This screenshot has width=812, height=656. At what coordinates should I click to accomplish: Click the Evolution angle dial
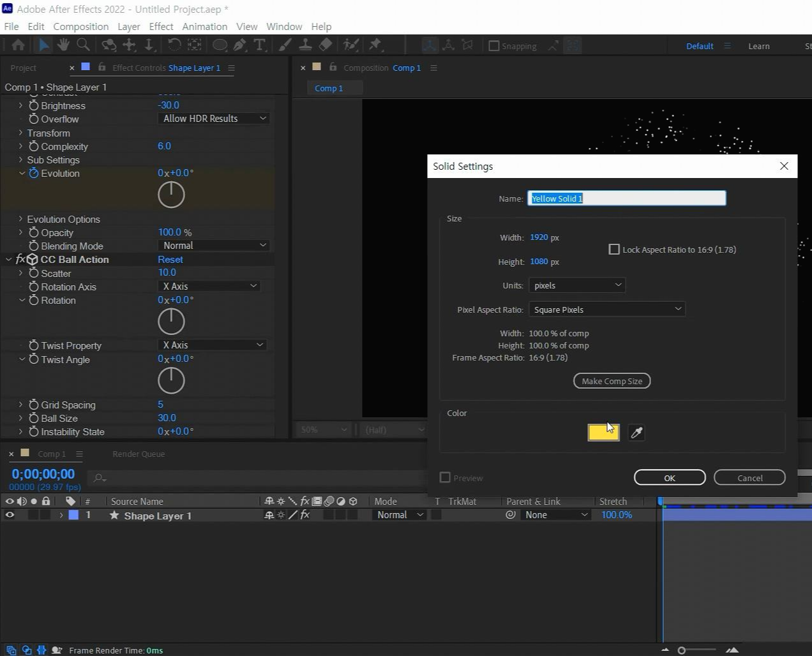(171, 195)
